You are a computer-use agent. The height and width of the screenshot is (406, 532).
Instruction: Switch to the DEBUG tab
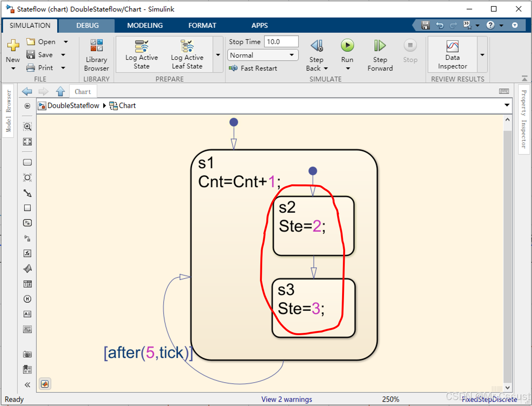coord(87,26)
